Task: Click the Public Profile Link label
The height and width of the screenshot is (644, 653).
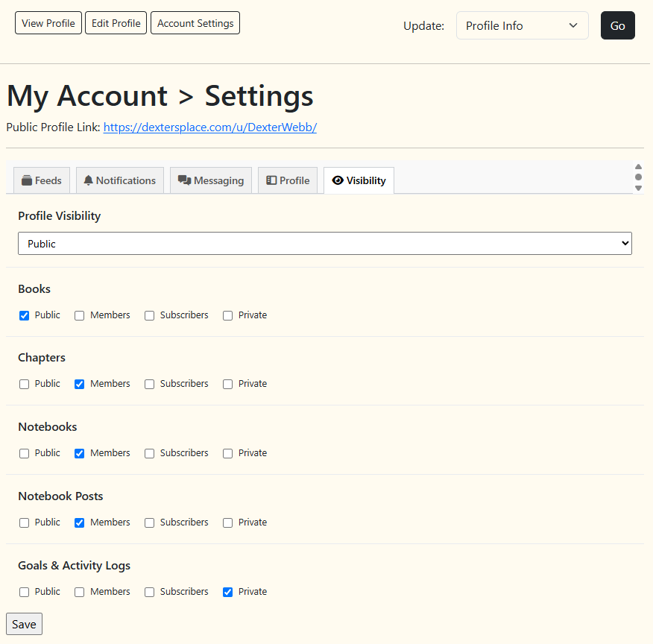Action: click(x=54, y=127)
